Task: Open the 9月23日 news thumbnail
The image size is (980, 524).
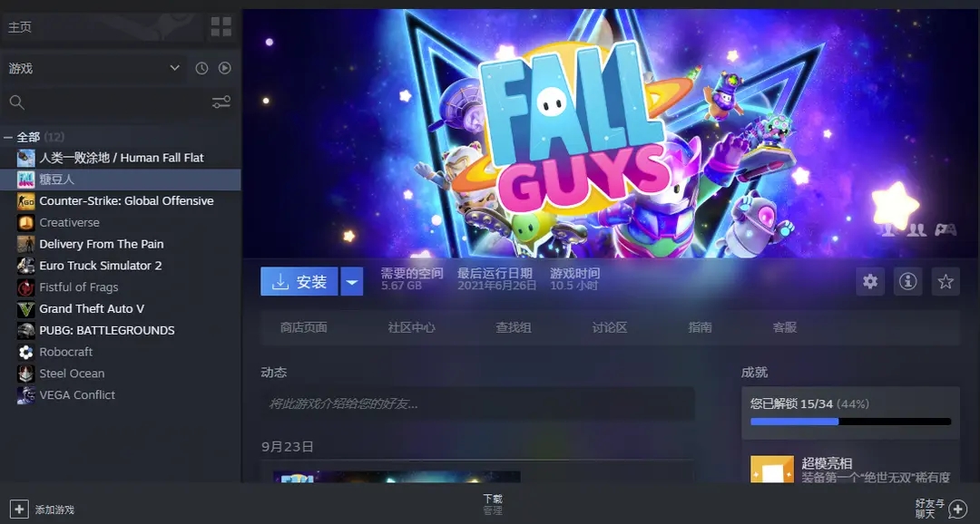Action: coord(397,477)
